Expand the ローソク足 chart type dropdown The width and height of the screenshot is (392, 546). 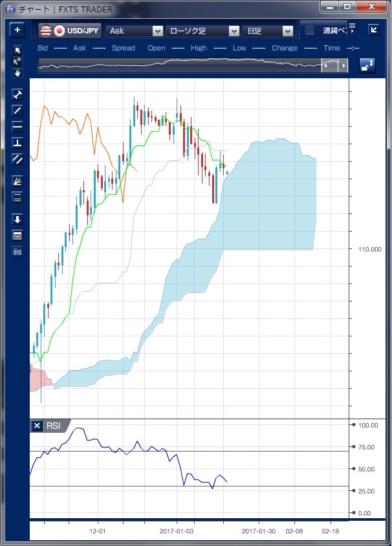click(203, 31)
